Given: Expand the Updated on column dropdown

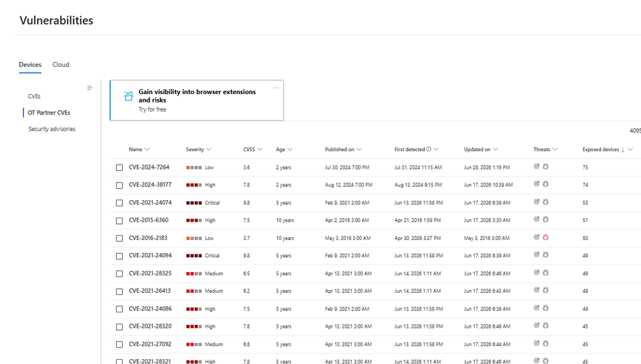Looking at the screenshot, I should [x=496, y=149].
